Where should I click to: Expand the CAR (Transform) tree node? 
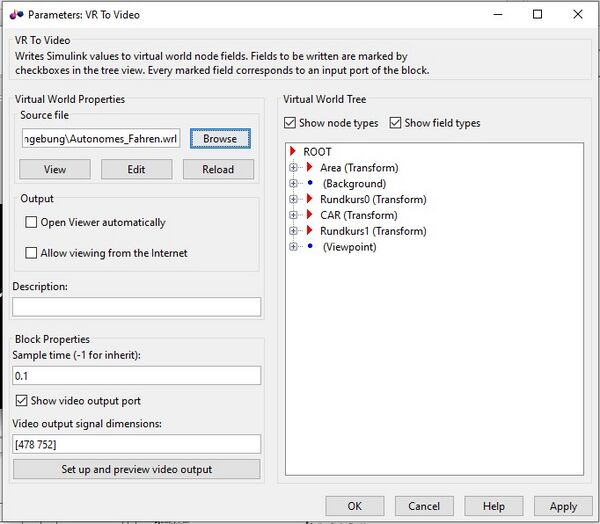click(294, 215)
